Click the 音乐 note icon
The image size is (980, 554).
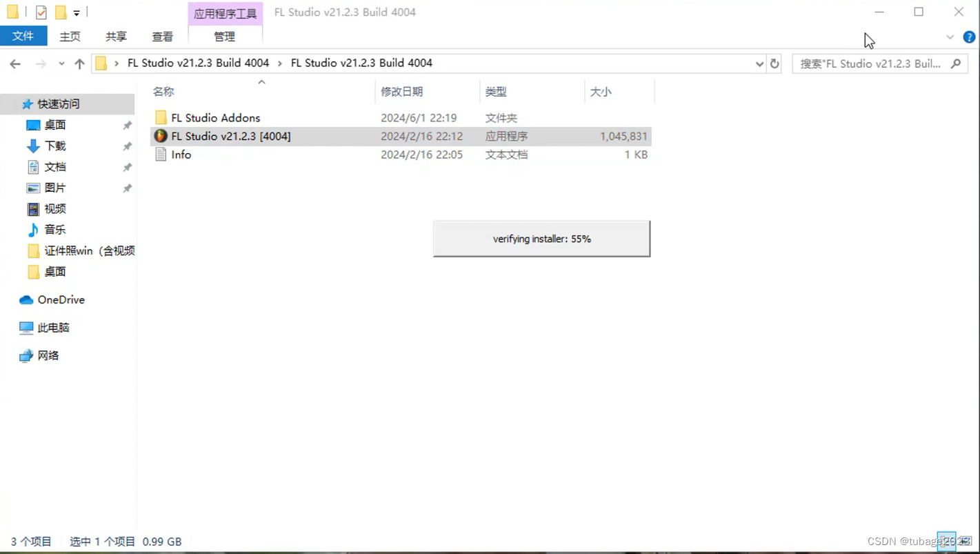pos(33,230)
